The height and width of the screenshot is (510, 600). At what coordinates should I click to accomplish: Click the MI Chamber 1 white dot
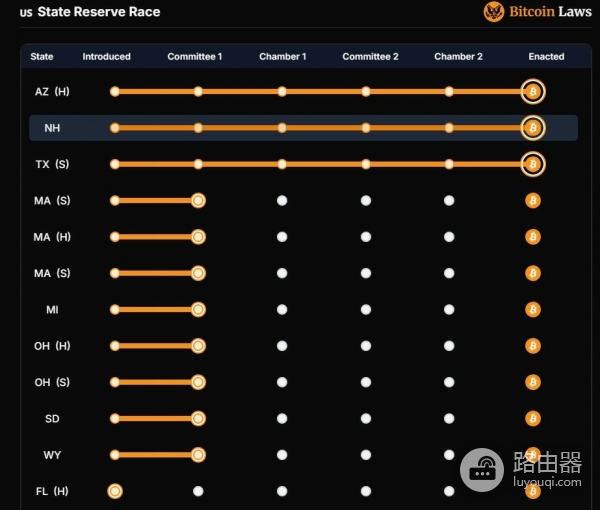(x=282, y=310)
